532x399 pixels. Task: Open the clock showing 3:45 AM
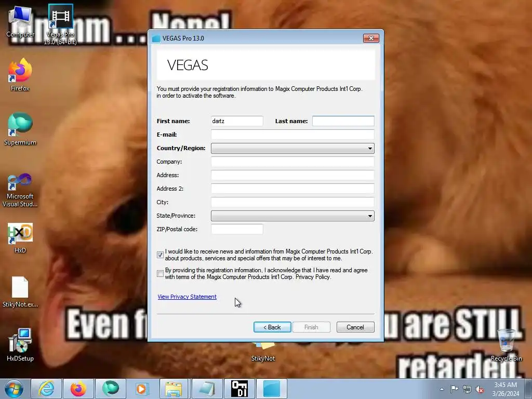(506, 389)
